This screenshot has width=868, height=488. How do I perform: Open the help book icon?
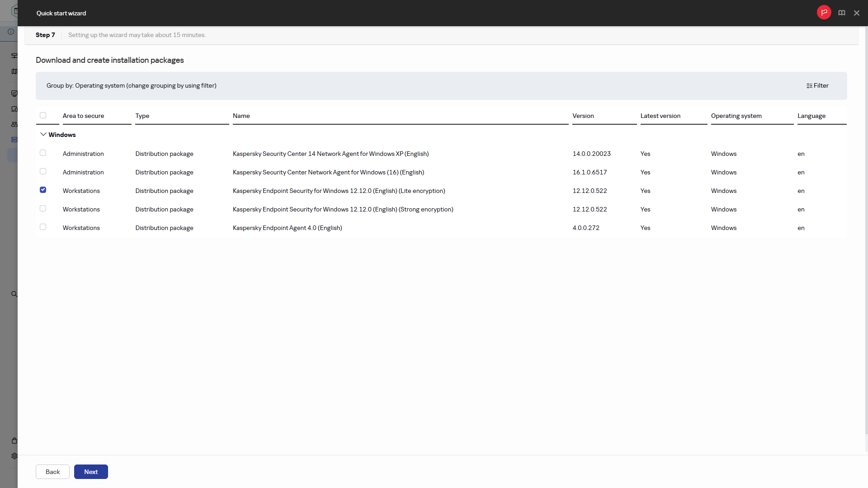click(x=841, y=13)
